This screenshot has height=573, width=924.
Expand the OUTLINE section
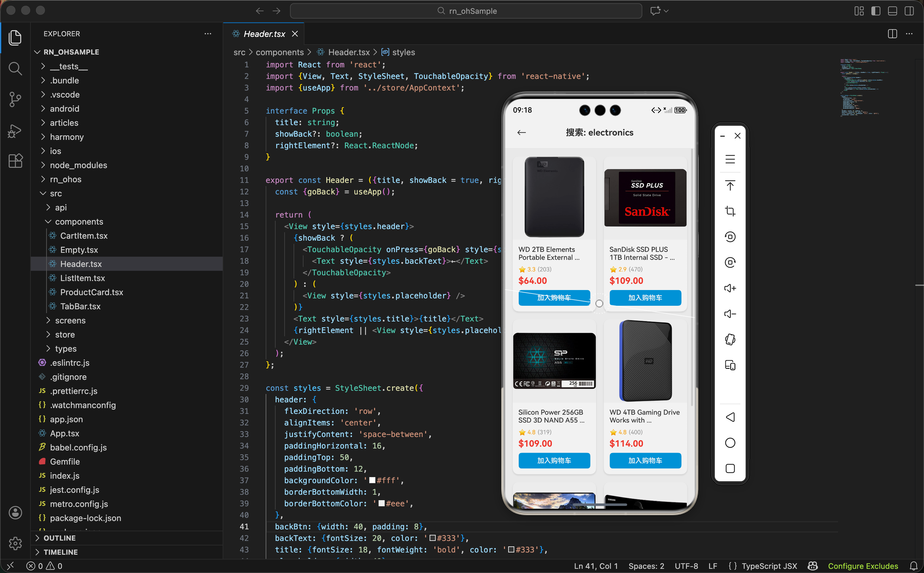59,538
